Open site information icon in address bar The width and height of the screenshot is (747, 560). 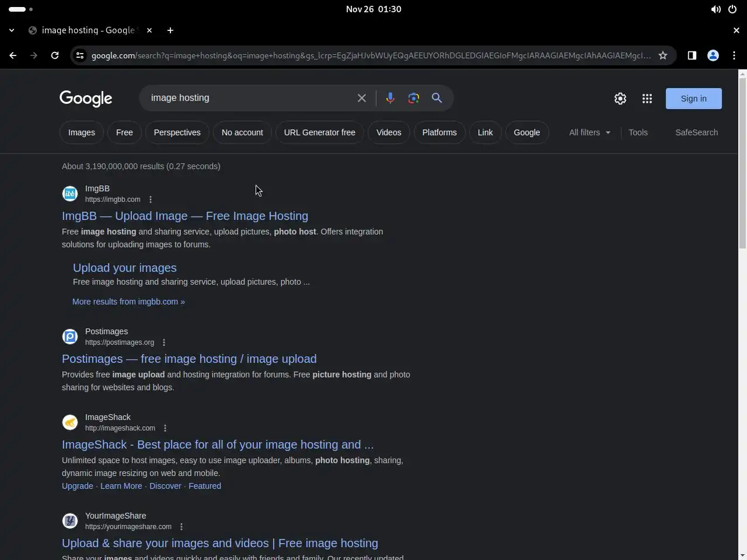coord(80,55)
